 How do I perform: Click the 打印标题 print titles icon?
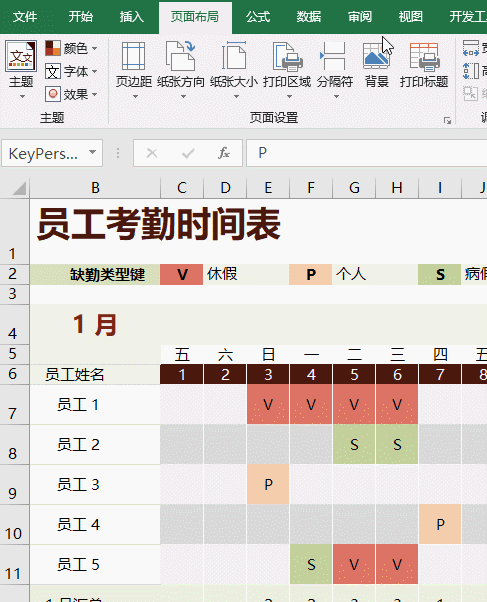(x=424, y=64)
